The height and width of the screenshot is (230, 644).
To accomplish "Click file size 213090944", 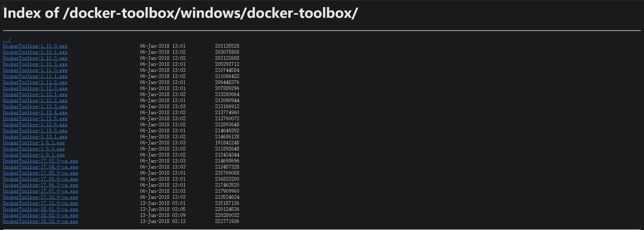I will [227, 100].
